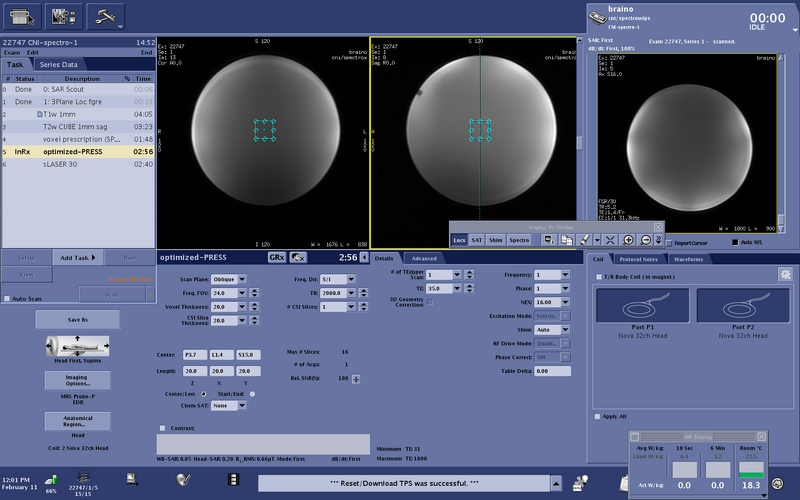The height and width of the screenshot is (500, 800).
Task: Open the Waveforms tab
Action: [688, 259]
